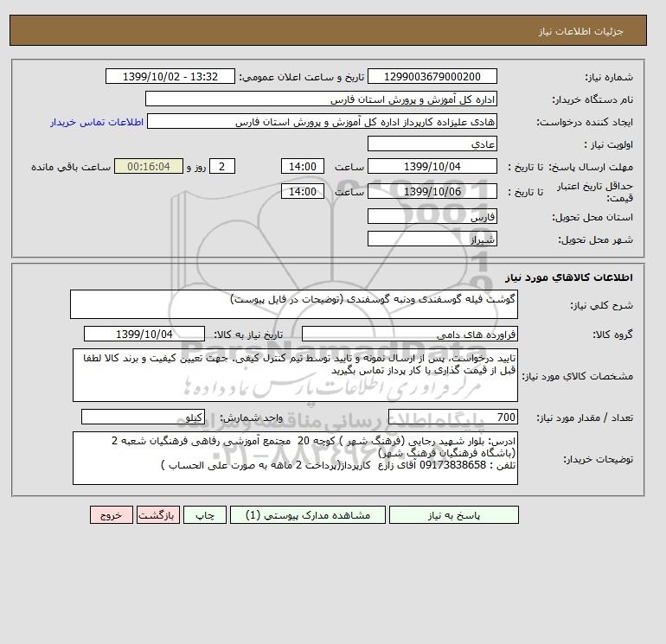
Task: Click the جزئیات اطلاعات نیاز header title
Action: click(x=580, y=31)
